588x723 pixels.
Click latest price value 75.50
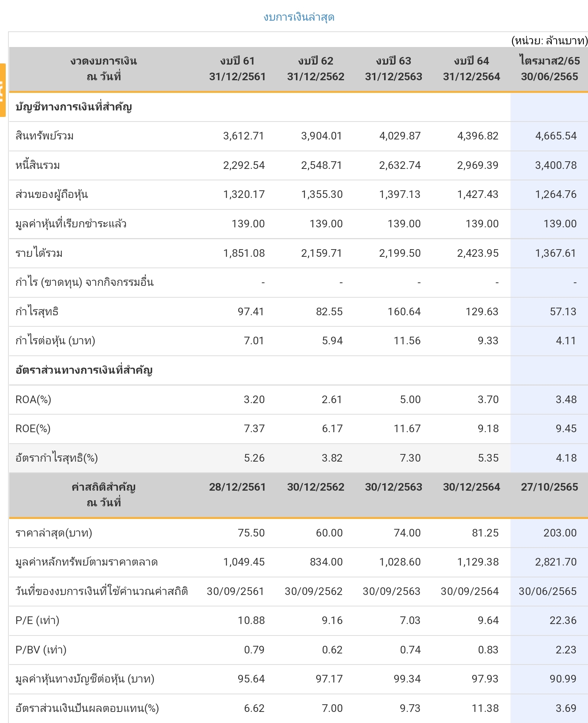[251, 533]
